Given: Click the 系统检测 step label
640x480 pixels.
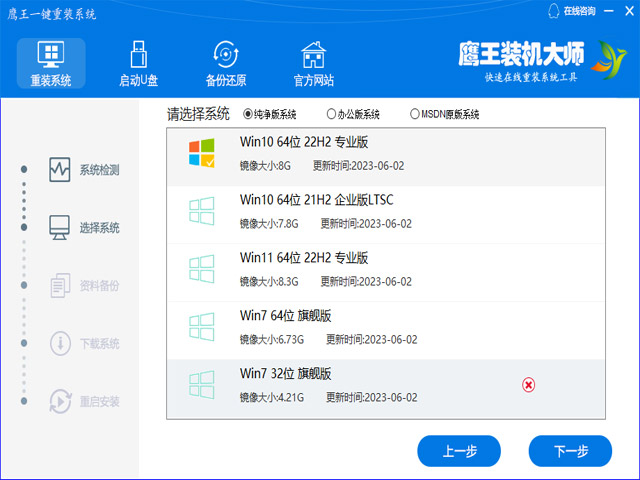Looking at the screenshot, I should tap(100, 170).
